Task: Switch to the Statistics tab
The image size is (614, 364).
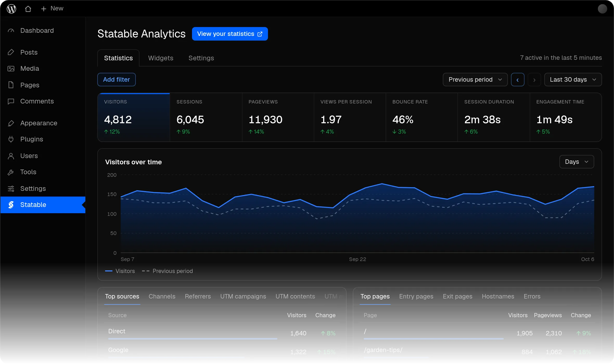Action: point(118,58)
